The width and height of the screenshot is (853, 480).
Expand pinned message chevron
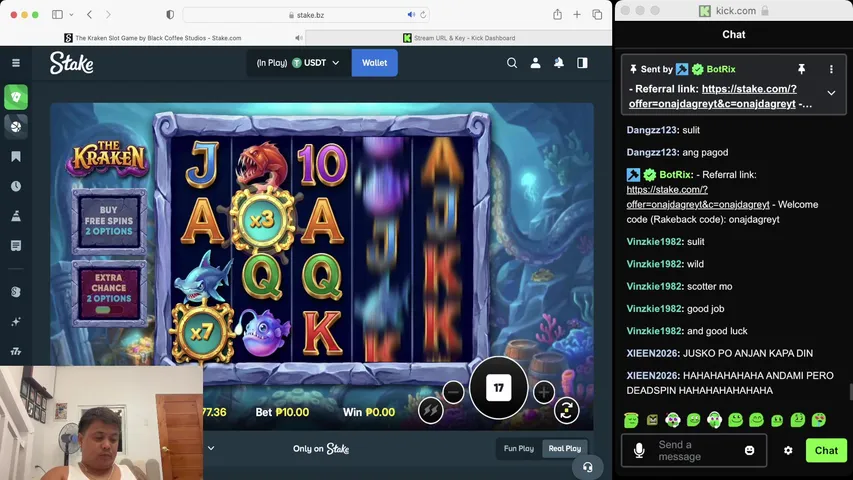(x=831, y=93)
